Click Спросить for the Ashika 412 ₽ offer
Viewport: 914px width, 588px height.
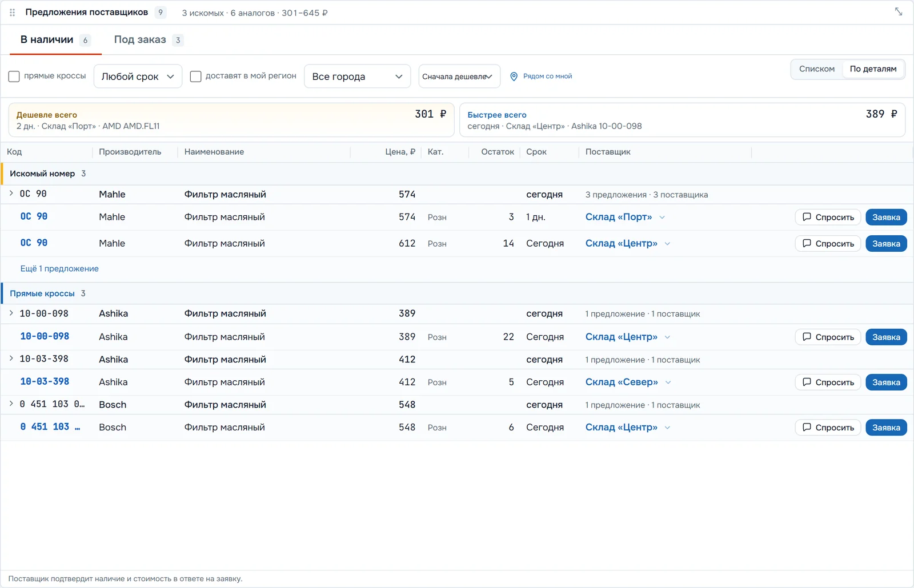[x=828, y=382]
